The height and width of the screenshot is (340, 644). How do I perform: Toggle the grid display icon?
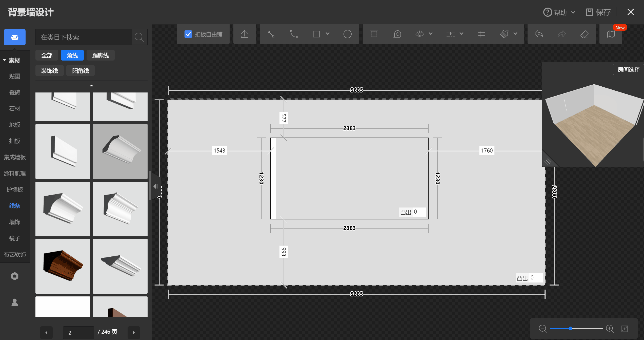tap(481, 34)
